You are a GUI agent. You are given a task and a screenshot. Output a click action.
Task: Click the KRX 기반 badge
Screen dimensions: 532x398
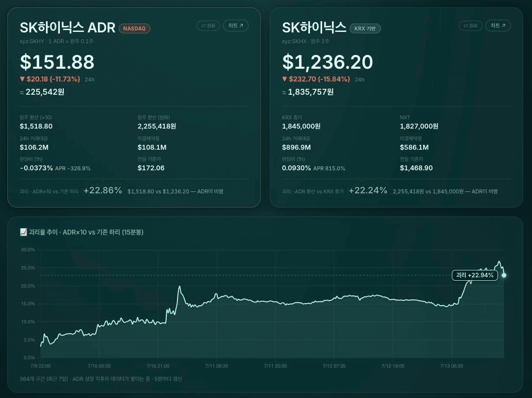(x=365, y=28)
